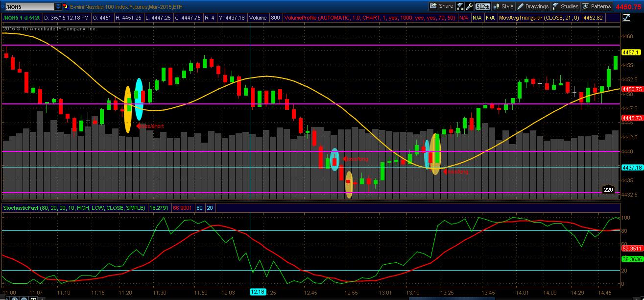Image resolution: width=644 pixels, height=300 pixels.
Task: Click the cyan 4437.18 crosshair price label
Action: coord(632,168)
